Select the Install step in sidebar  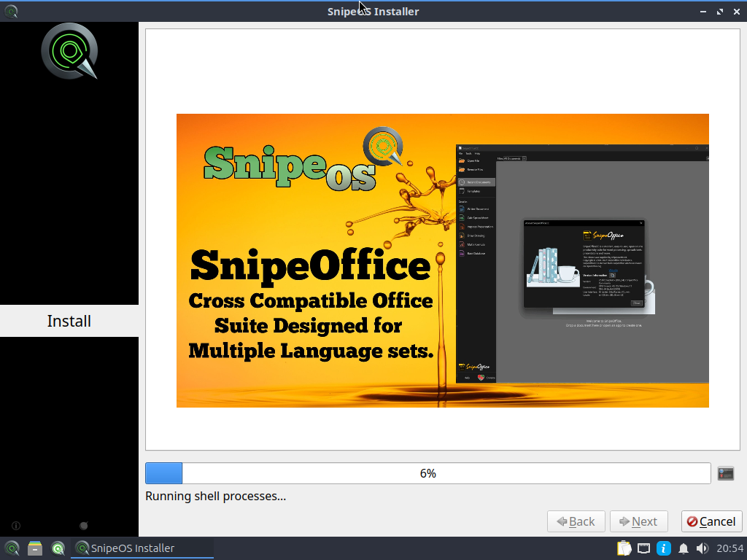tap(69, 321)
